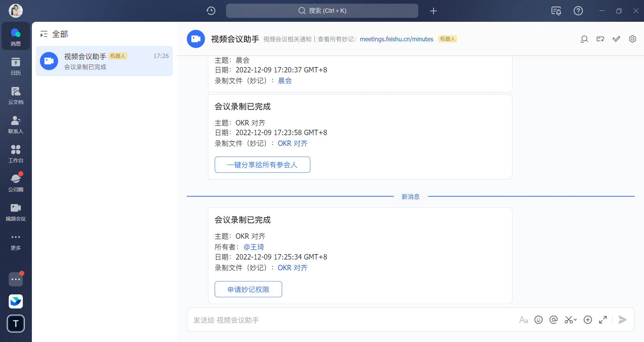Screen dimensions: 644x342
Task: Expand the message input editor
Action: [x=603, y=320]
